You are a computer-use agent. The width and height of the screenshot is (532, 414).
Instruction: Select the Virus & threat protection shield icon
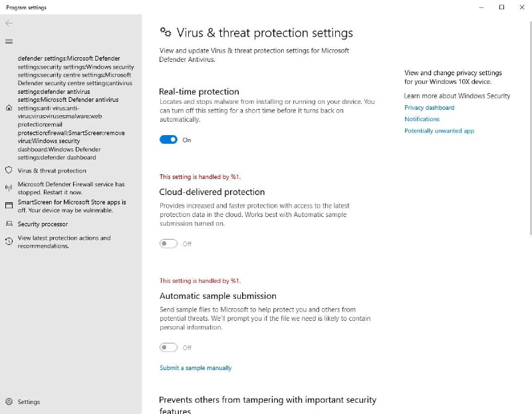(x=9, y=170)
